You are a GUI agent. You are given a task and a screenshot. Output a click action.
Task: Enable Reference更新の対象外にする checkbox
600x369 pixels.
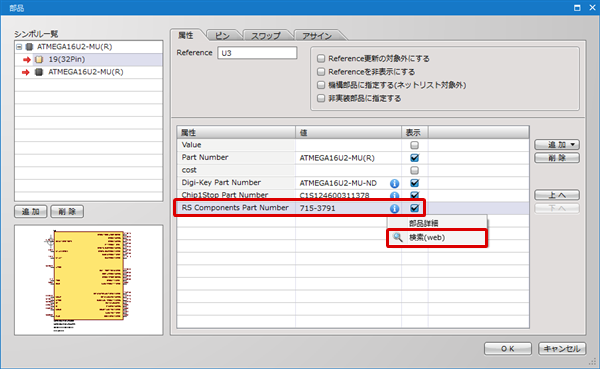(321, 59)
